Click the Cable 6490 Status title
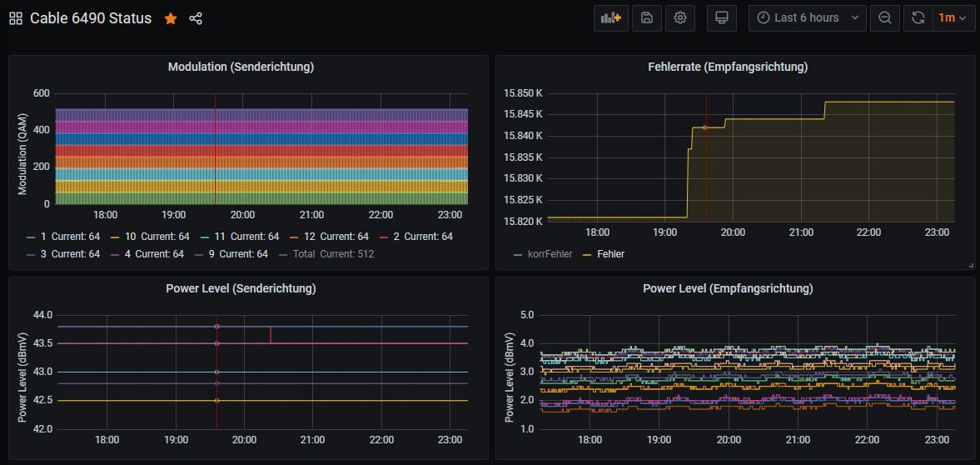The width and height of the screenshot is (980, 465). (x=91, y=18)
